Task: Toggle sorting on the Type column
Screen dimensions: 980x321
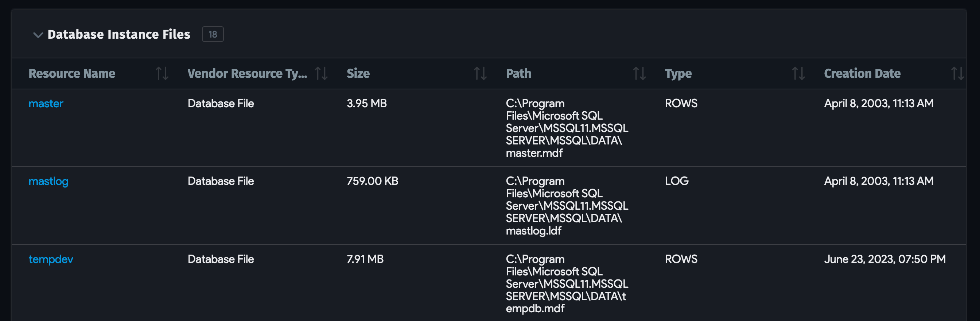Action: 798,73
